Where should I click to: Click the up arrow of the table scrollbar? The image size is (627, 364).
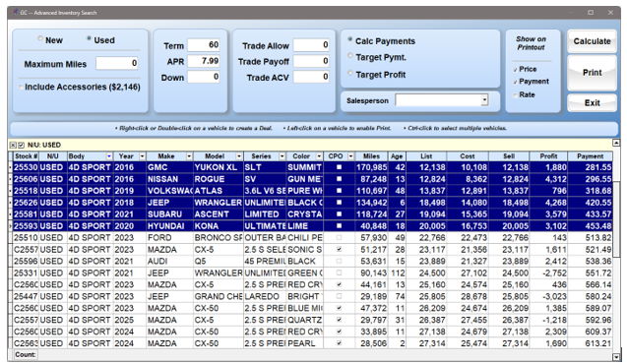(616, 143)
